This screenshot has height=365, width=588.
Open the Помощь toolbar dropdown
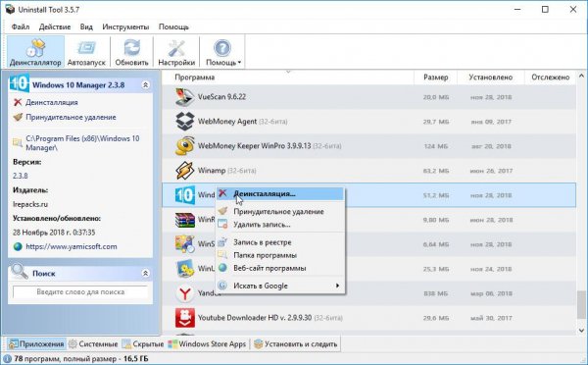pos(222,52)
